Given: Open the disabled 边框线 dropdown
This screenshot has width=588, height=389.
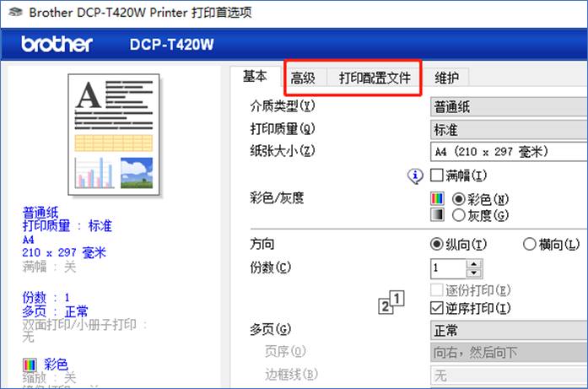Looking at the screenshot, I should click(x=509, y=375).
